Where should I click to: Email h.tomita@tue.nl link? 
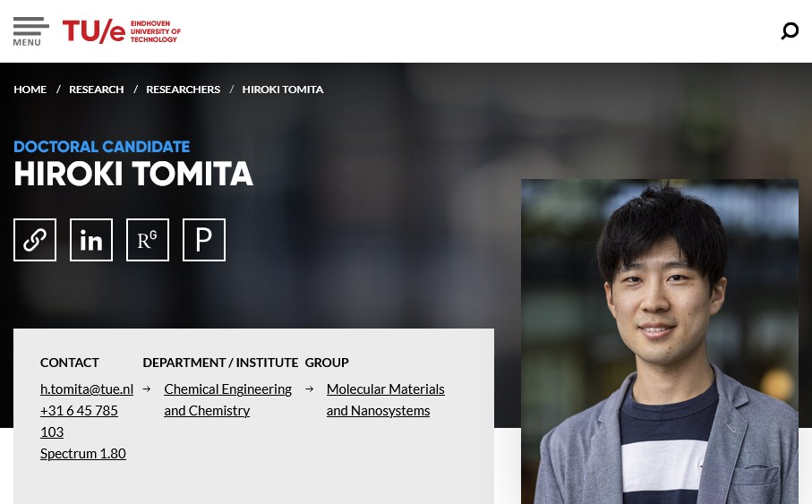click(x=87, y=389)
